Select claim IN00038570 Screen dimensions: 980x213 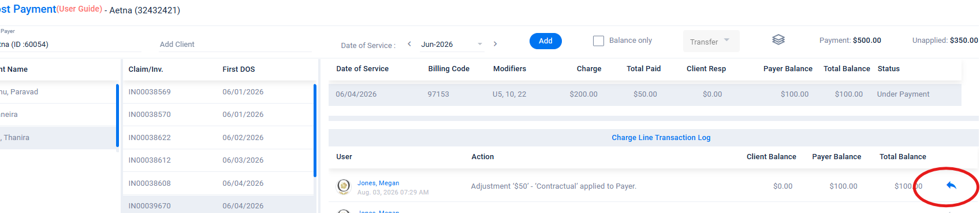[218, 115]
